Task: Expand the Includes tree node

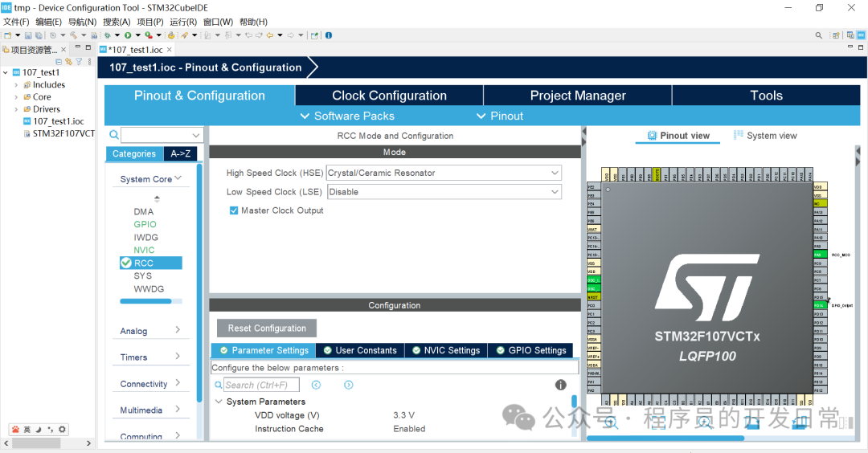Action: tap(16, 85)
